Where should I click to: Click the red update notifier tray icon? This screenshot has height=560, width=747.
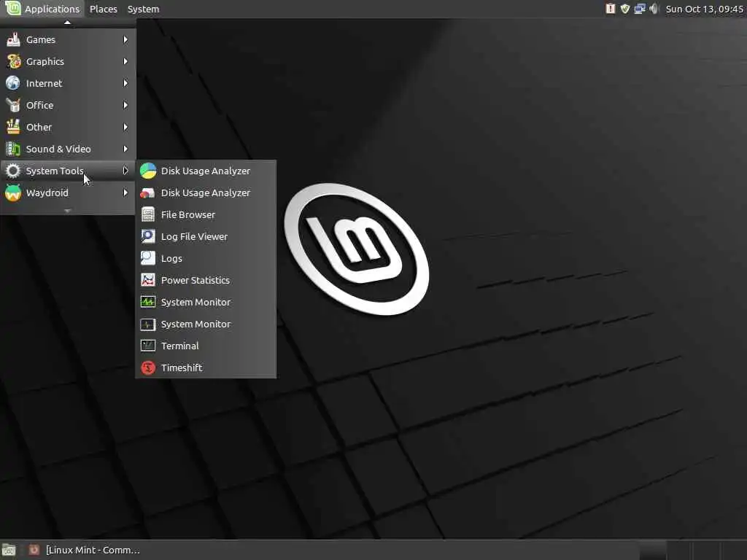pos(611,9)
